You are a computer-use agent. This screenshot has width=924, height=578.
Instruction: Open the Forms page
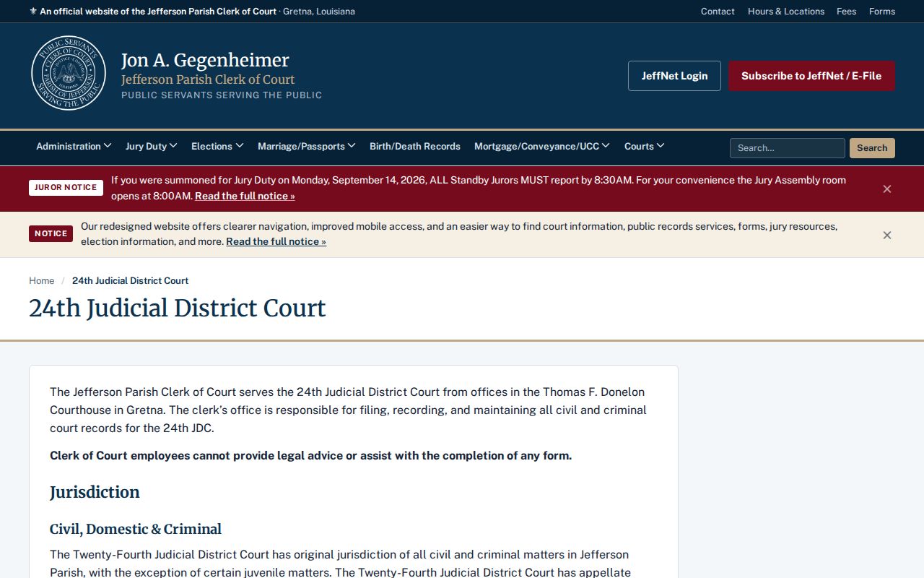pos(882,12)
